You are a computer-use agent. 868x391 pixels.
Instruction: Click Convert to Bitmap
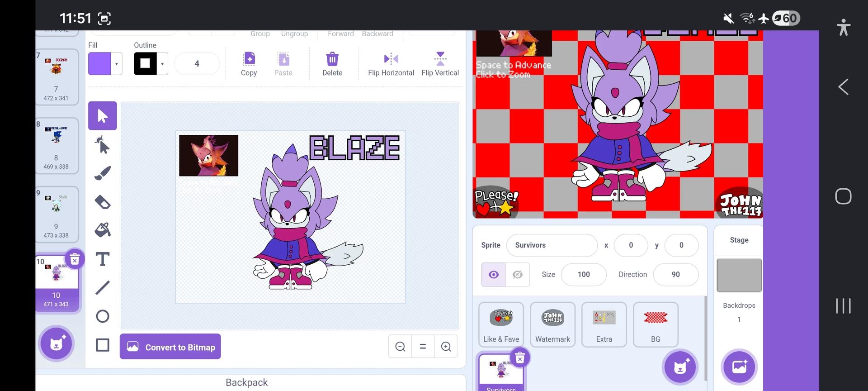(170, 347)
